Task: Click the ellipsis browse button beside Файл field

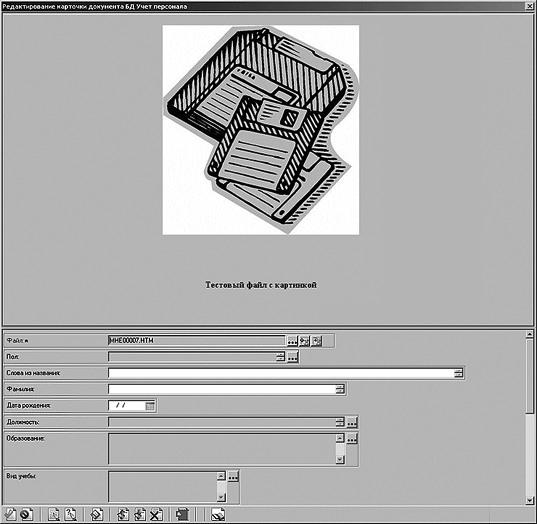Action: (x=292, y=341)
